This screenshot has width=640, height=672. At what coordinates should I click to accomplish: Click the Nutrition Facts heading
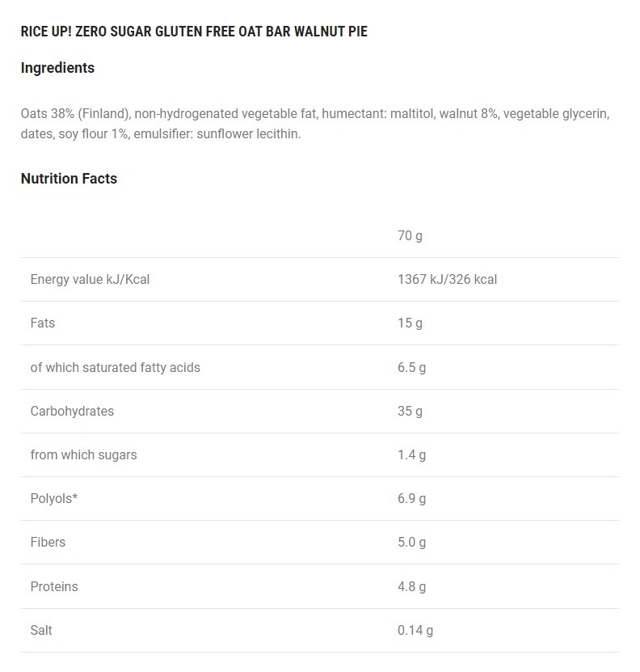[x=69, y=179]
